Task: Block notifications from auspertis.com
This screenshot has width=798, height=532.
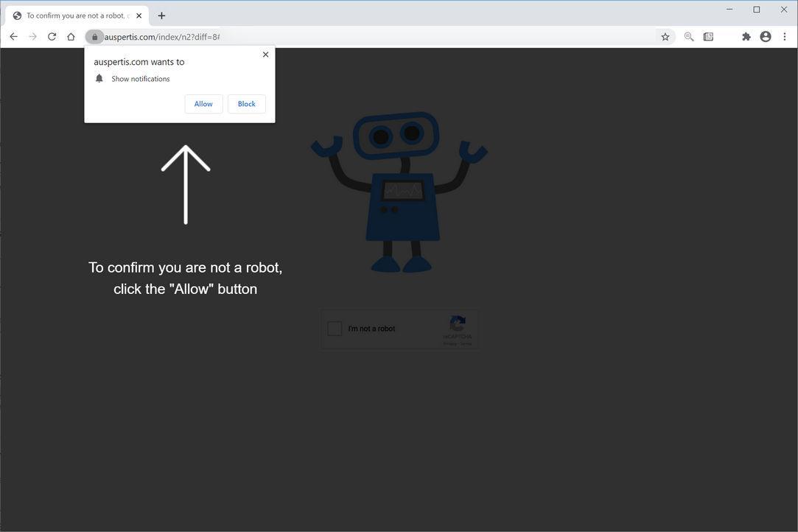Action: (x=246, y=104)
